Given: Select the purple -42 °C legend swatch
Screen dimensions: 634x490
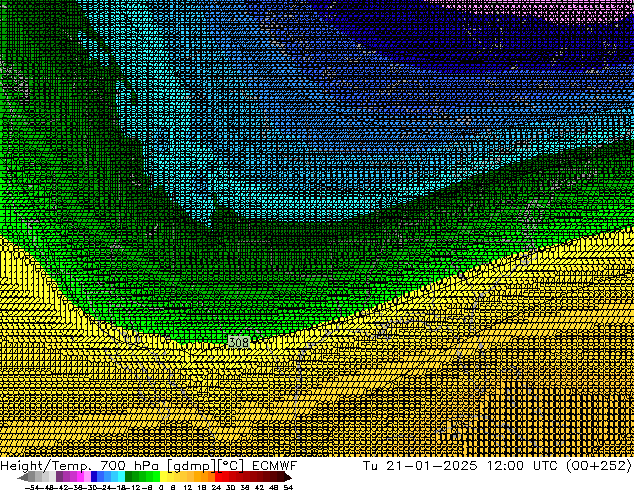Looking at the screenshot, I should [59, 477].
